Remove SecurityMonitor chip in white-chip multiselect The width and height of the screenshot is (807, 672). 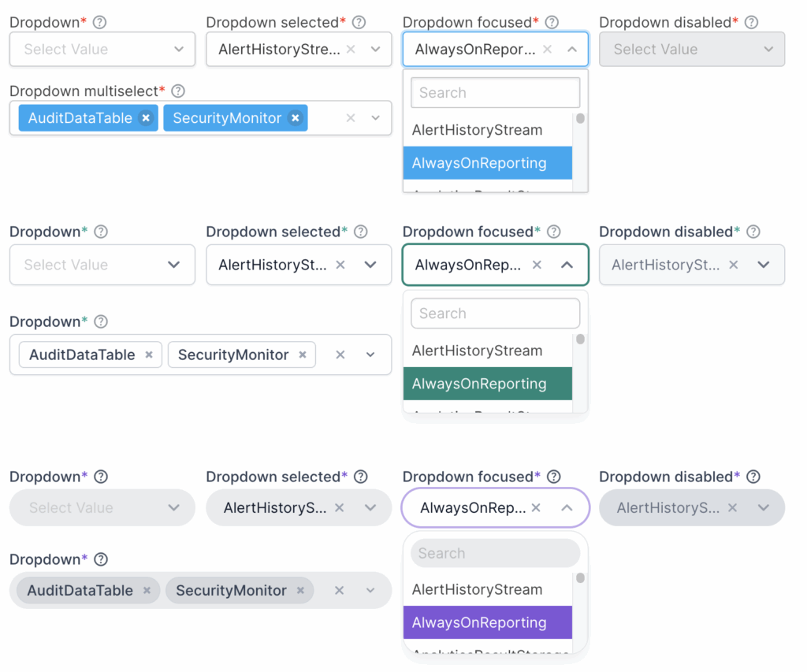coord(303,355)
